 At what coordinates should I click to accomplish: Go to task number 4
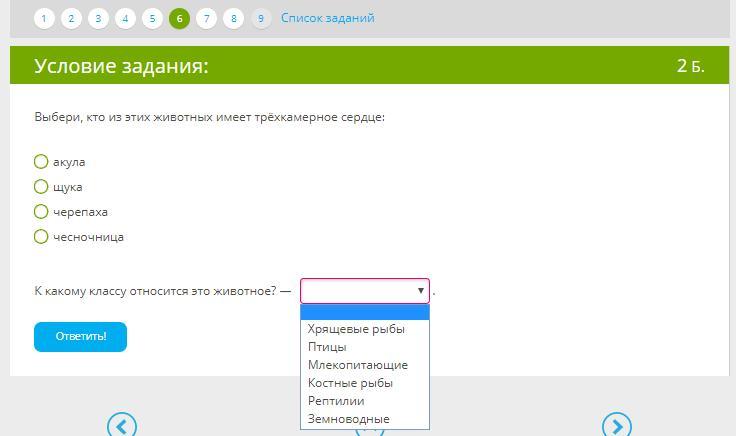[x=125, y=19]
